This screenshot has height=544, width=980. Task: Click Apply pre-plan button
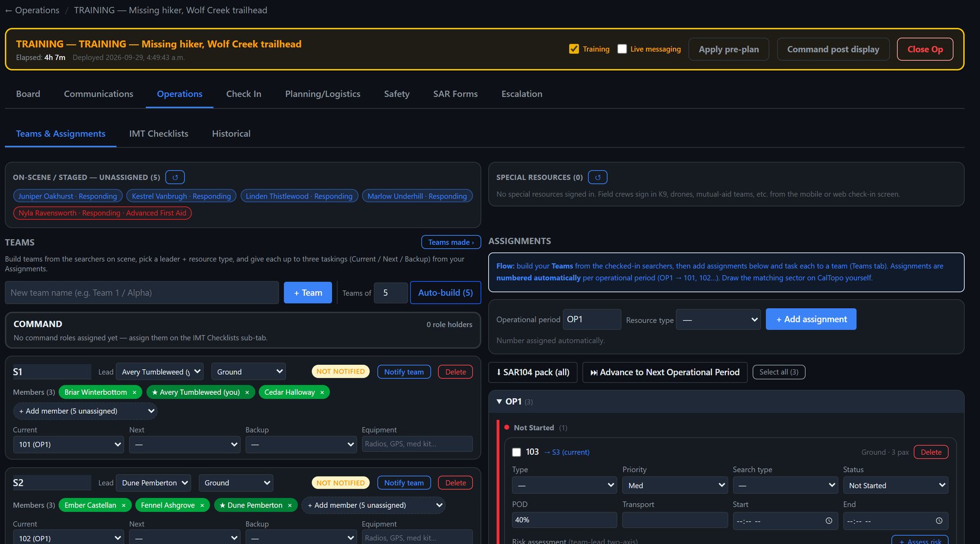(728, 49)
